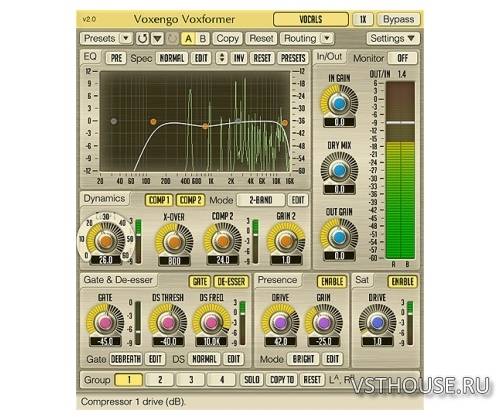Open the Settings menu
The image size is (500, 420).
[393, 39]
